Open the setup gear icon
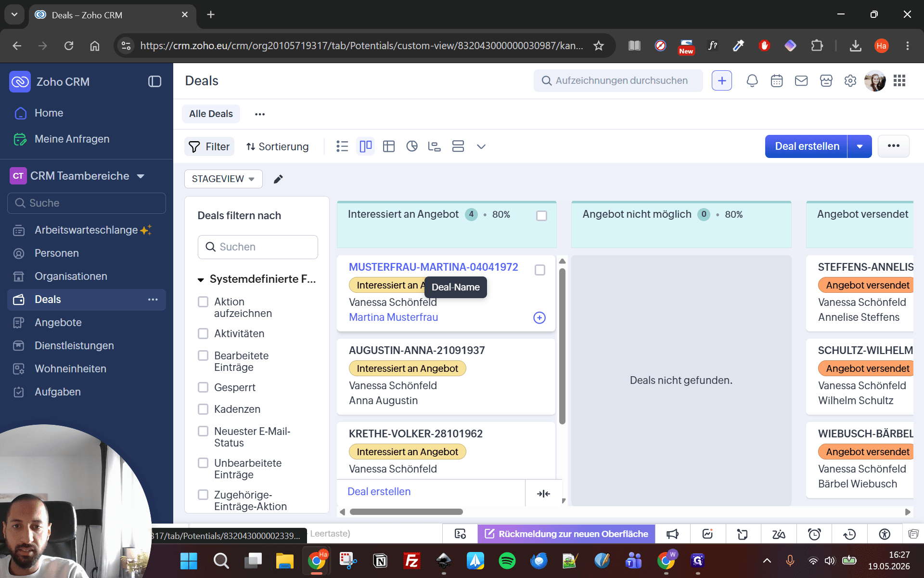This screenshot has height=578, width=924. click(x=850, y=81)
